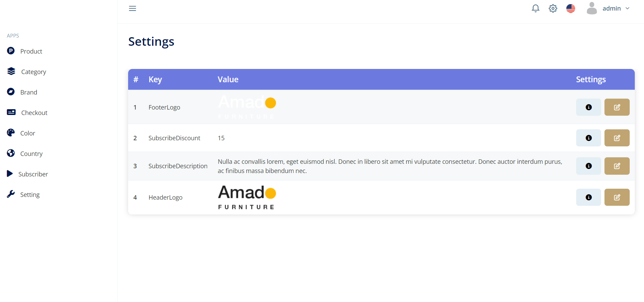Go to Category section
Image resolution: width=644 pixels, height=302 pixels.
coord(33,72)
